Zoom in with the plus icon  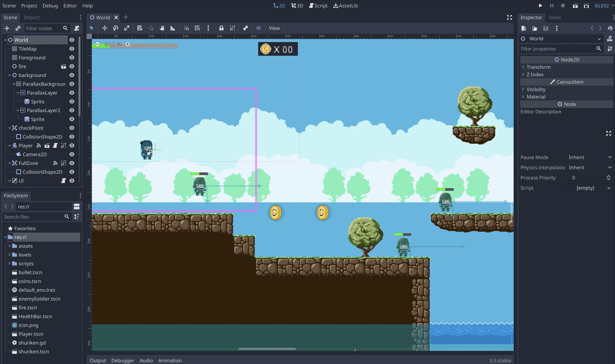tap(128, 44)
